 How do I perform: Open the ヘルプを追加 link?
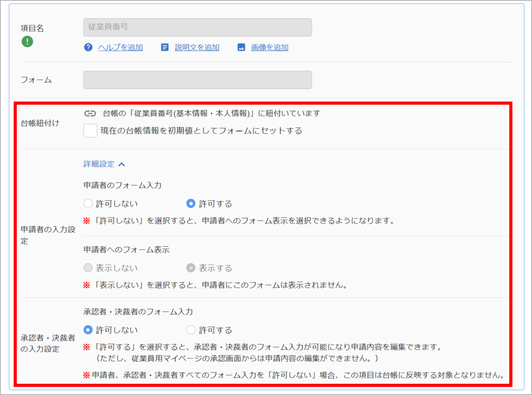(121, 47)
